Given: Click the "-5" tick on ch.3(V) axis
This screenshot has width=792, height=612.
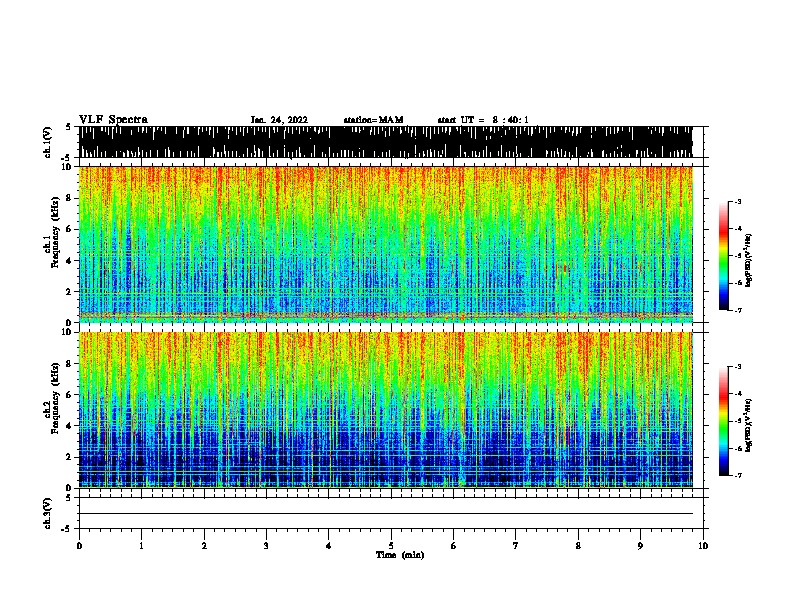Looking at the screenshot, I should (x=67, y=529).
